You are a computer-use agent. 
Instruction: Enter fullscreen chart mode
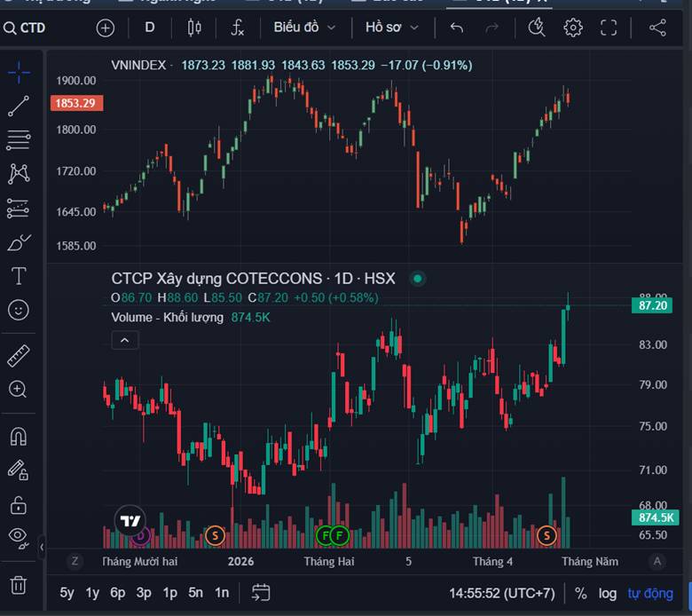[609, 28]
